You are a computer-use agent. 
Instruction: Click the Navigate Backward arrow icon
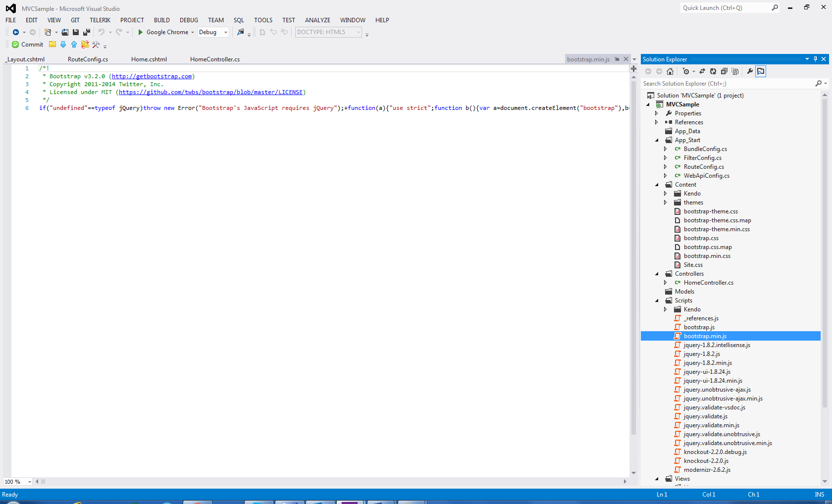point(16,32)
